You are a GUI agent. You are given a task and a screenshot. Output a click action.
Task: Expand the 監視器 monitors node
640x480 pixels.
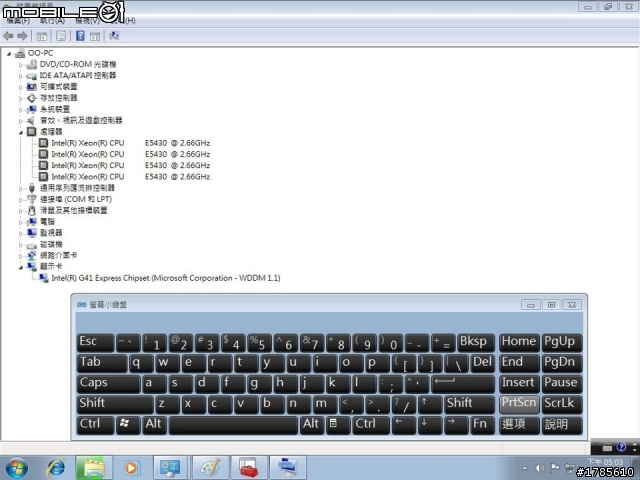20,234
